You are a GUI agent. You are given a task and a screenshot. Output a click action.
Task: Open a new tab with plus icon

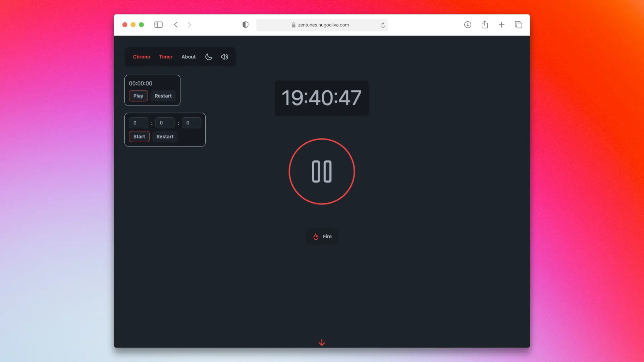click(x=501, y=25)
